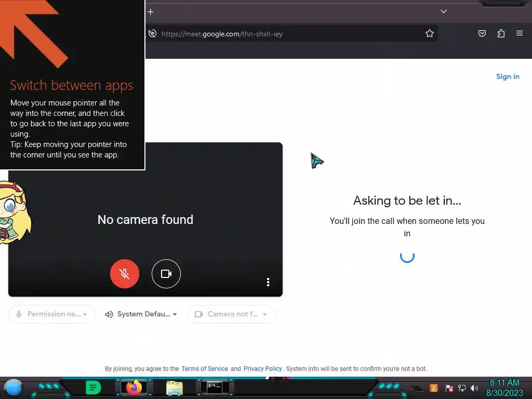This screenshot has width=532, height=399.
Task: Open the microphone 'Permission ne...' dropdown
Action: pyautogui.click(x=51, y=314)
